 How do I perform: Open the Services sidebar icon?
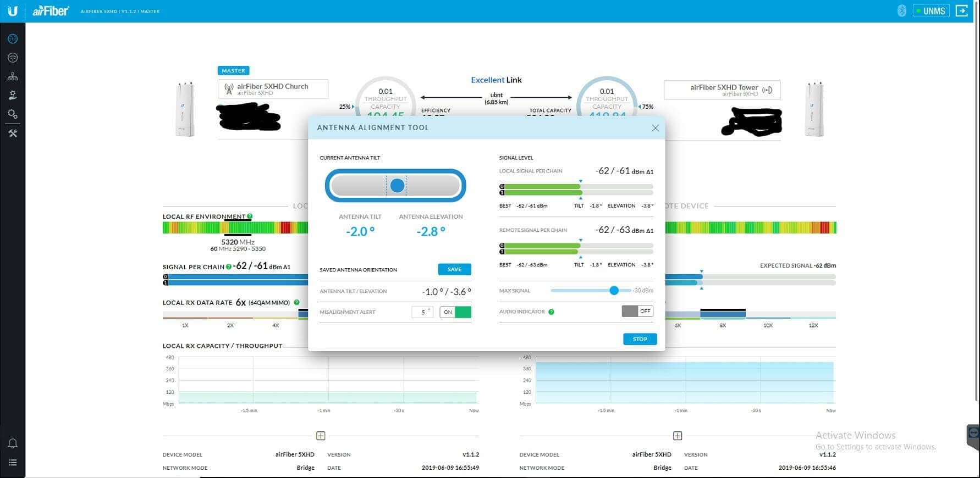coord(13,96)
